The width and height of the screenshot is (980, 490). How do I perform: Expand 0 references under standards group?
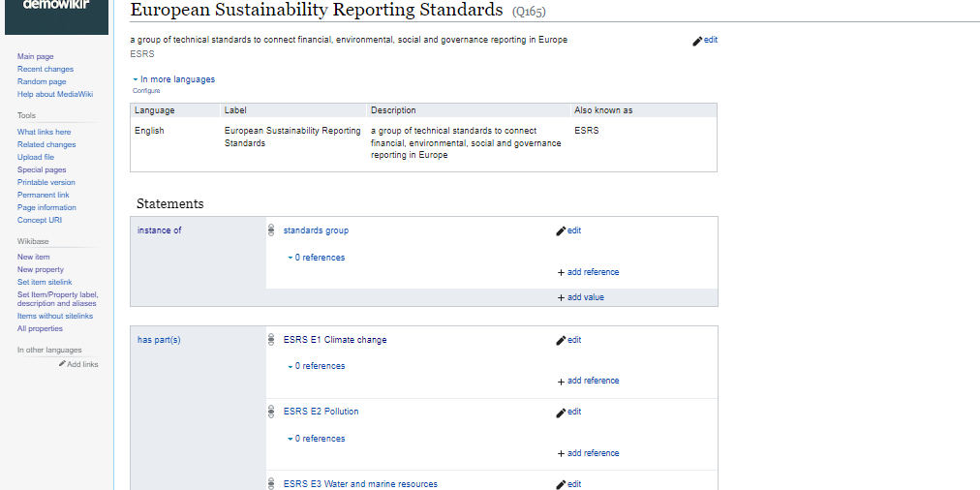pyautogui.click(x=319, y=258)
